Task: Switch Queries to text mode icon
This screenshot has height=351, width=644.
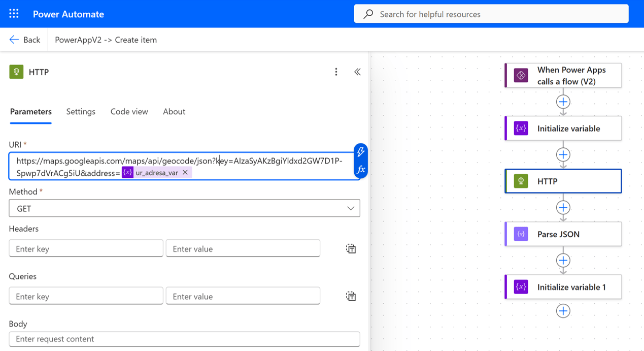Action: (x=351, y=296)
